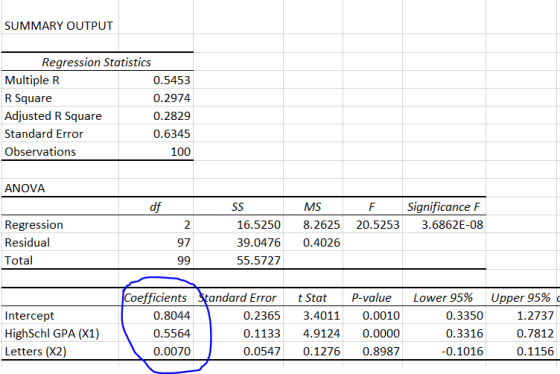Click the Coefficients column header
Screen dimensions: 560x374
click(x=155, y=298)
